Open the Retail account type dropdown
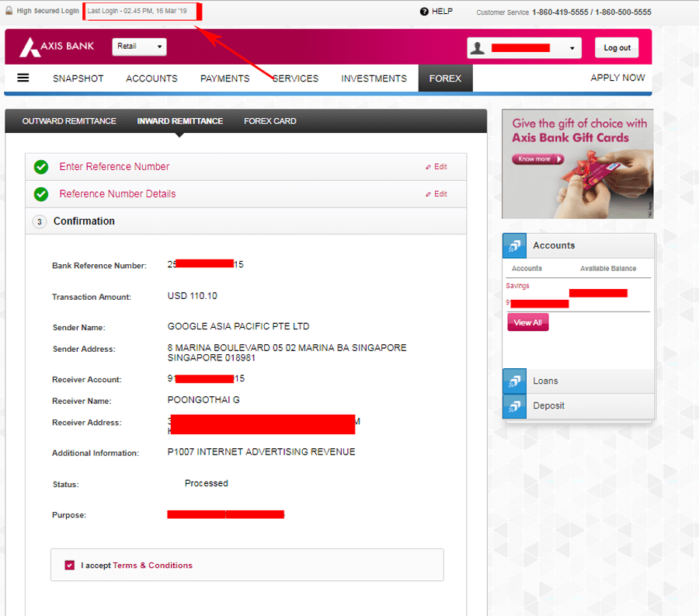This screenshot has width=699, height=616. click(x=139, y=47)
